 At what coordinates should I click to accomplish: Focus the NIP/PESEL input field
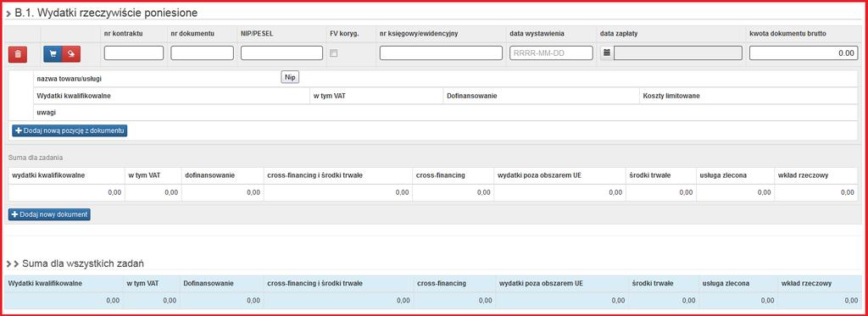[281, 53]
